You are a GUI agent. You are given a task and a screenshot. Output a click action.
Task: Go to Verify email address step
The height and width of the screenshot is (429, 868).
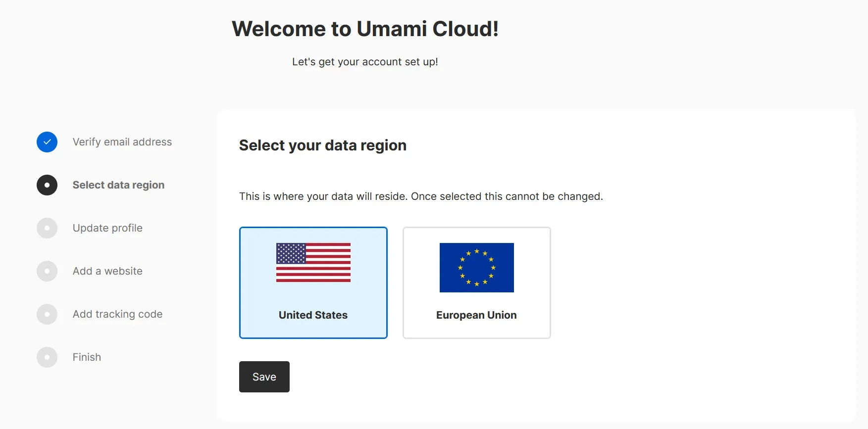[122, 142]
